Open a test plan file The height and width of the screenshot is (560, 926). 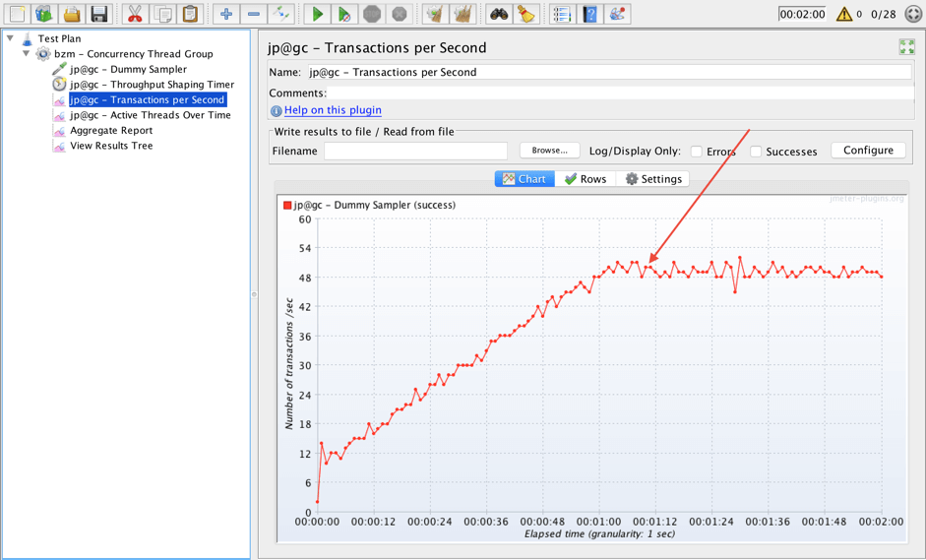(71, 14)
